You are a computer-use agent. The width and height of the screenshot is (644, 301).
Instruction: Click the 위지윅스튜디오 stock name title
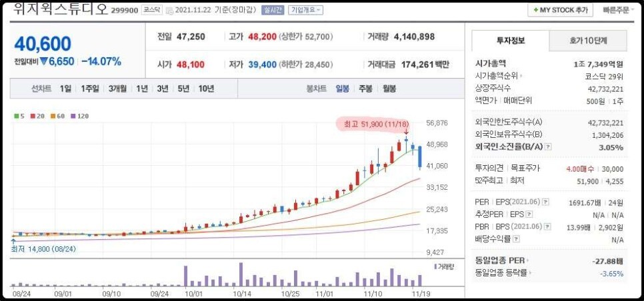point(61,9)
